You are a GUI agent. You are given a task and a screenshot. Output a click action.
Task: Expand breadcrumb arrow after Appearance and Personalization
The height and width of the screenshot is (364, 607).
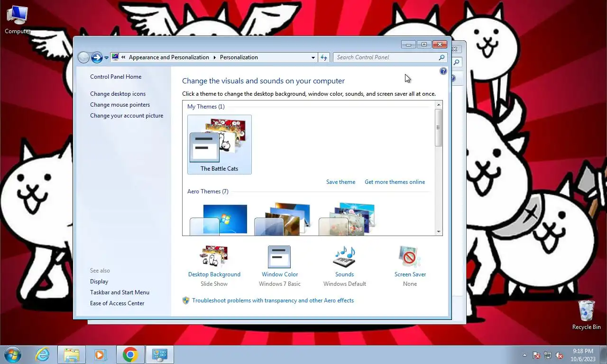(x=214, y=57)
